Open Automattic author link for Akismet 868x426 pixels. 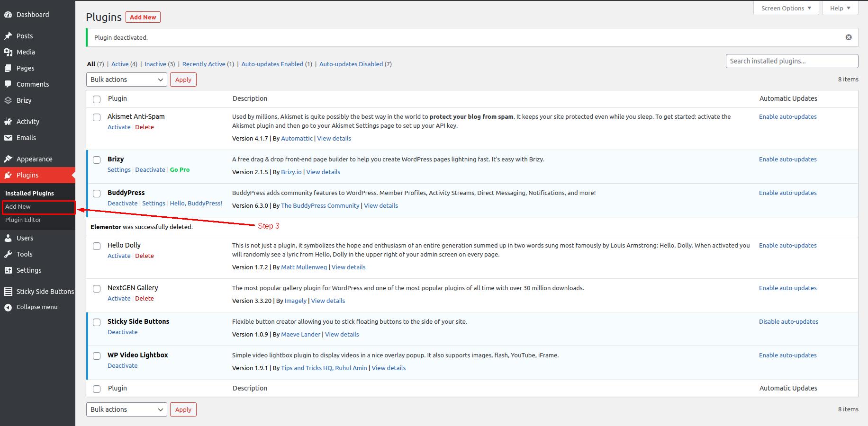click(297, 138)
